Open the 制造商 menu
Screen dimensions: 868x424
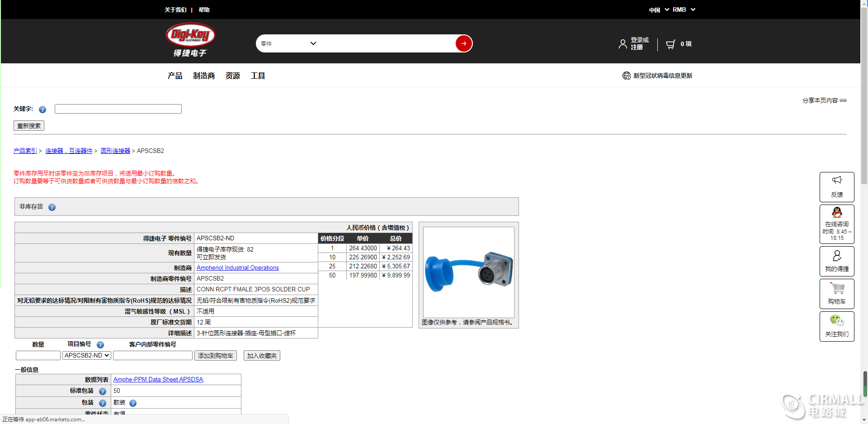204,76
